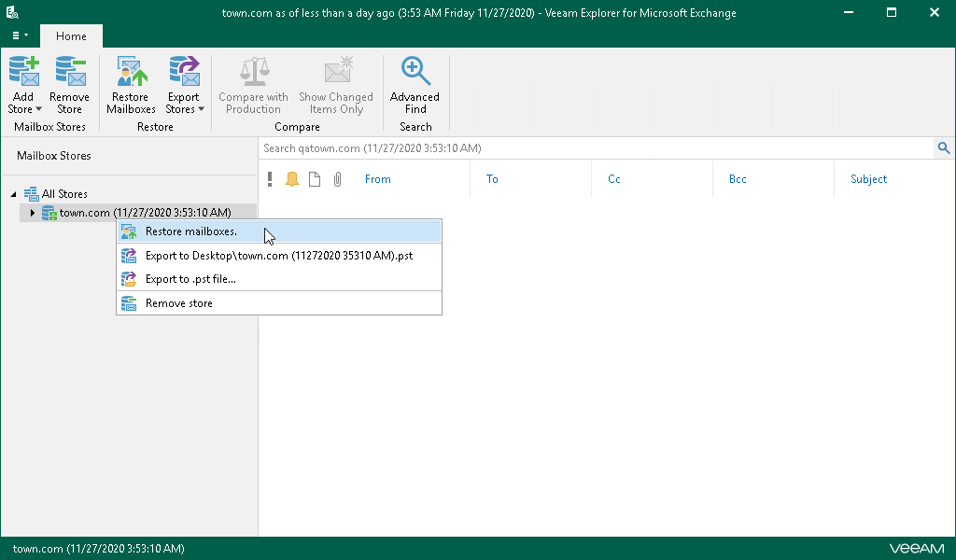
Task: Sort by the reminder bell column icon
Action: click(x=292, y=179)
